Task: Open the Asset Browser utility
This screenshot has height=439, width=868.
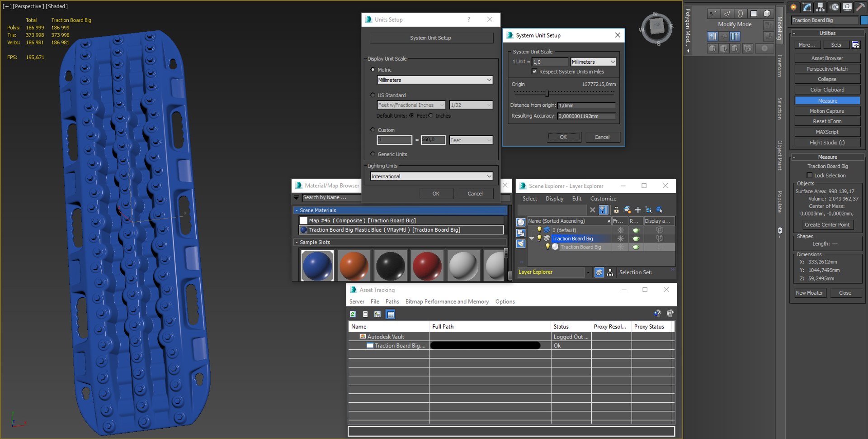Action: pos(827,58)
